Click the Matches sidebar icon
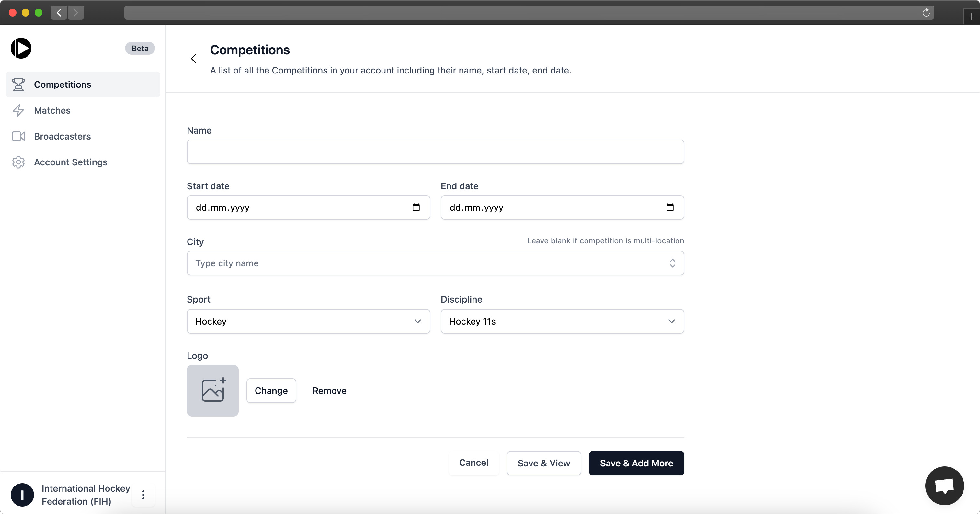This screenshot has height=514, width=980. coord(19,110)
